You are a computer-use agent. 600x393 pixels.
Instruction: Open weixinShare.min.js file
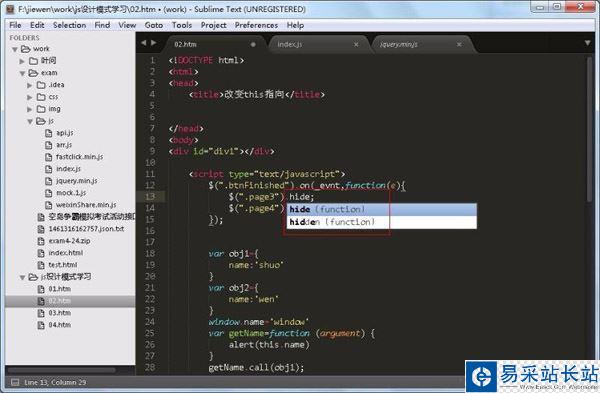coord(86,205)
